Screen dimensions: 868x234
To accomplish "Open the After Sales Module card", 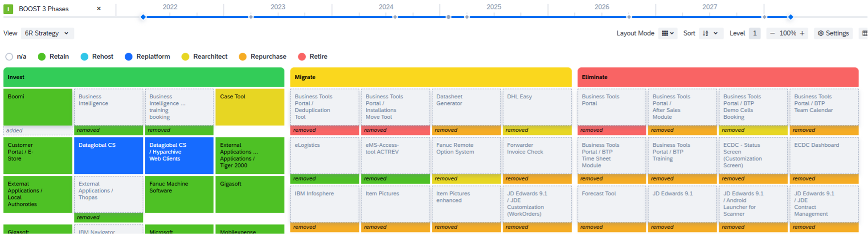I will click(x=682, y=107).
